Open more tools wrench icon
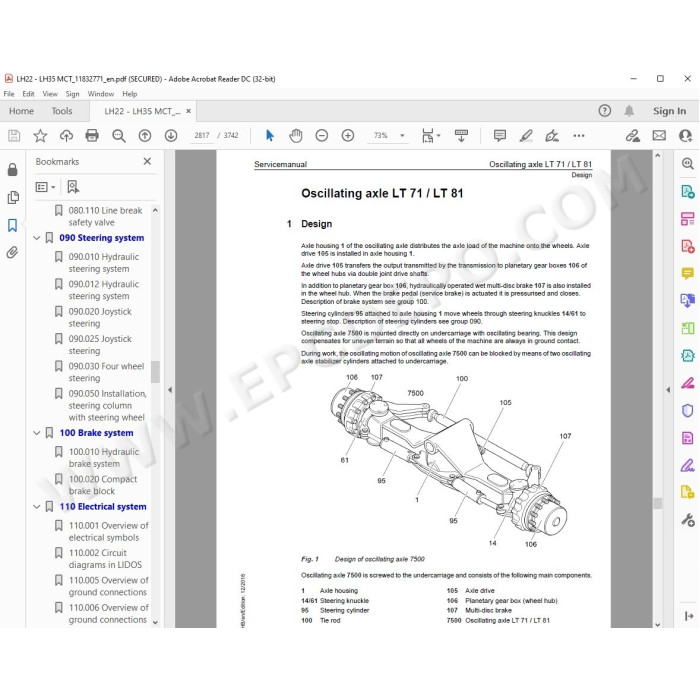Screen dimensions: 700x700 688,520
